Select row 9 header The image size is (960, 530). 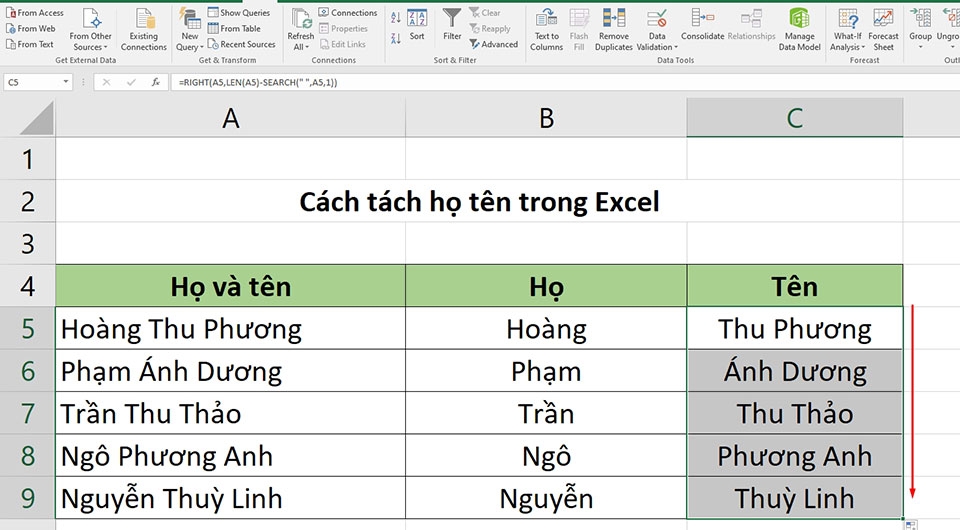28,498
